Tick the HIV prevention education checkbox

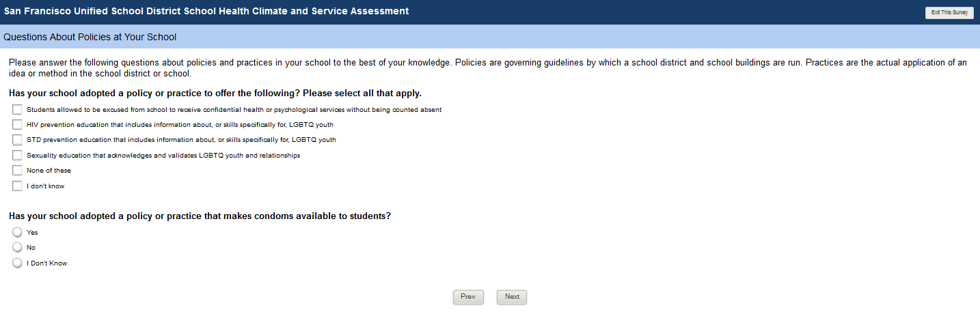[x=17, y=125]
